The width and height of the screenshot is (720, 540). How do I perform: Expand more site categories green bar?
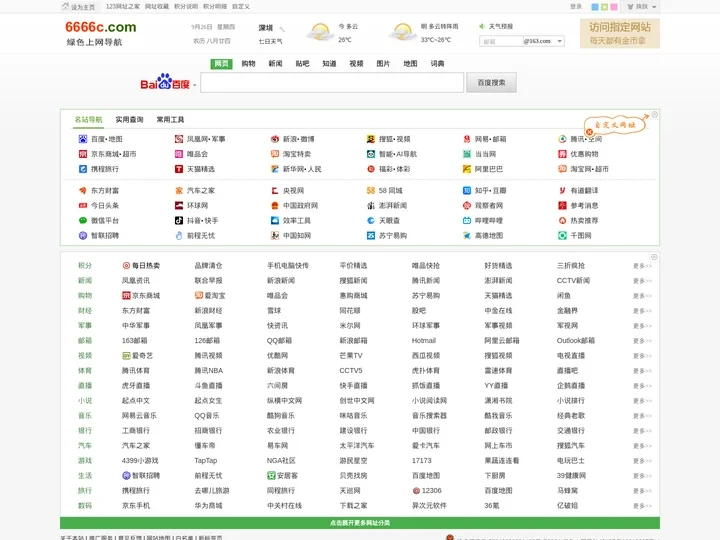pyautogui.click(x=360, y=523)
